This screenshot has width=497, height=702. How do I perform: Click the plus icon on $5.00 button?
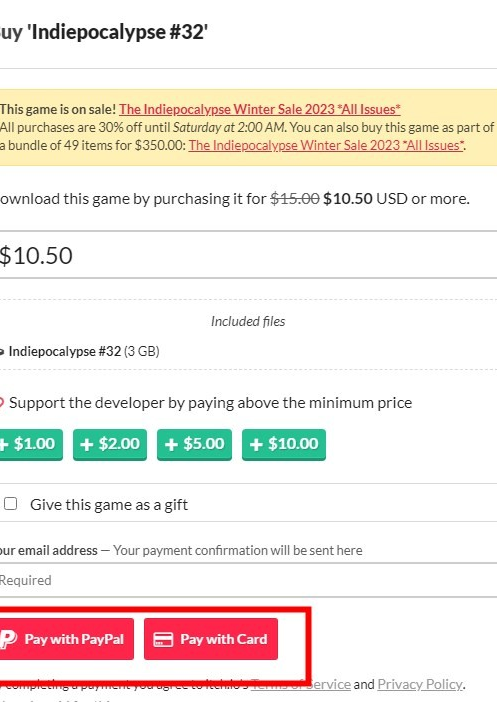(x=171, y=444)
